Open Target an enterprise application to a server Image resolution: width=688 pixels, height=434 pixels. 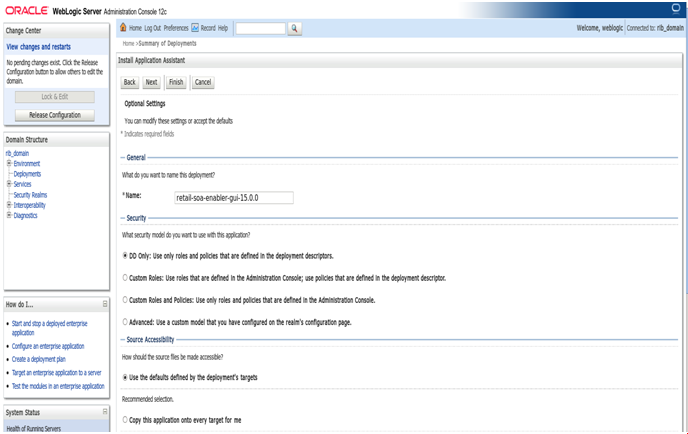click(57, 373)
